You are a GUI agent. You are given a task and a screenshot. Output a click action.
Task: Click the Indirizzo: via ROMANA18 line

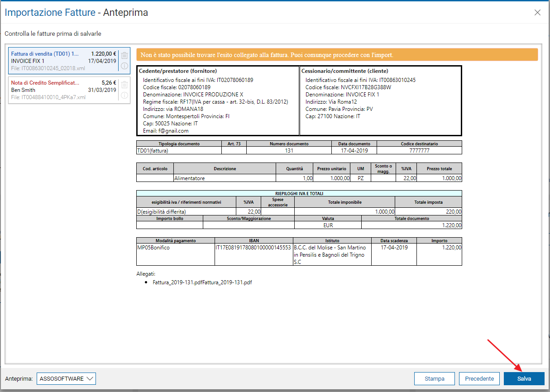(x=173, y=109)
